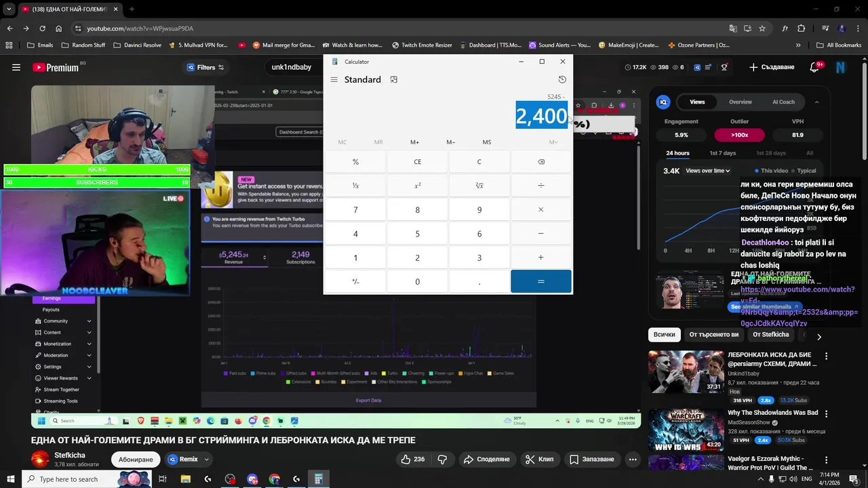Open the Discord icon in Windows taskbar
The image size is (868, 488).
pyautogui.click(x=252, y=479)
